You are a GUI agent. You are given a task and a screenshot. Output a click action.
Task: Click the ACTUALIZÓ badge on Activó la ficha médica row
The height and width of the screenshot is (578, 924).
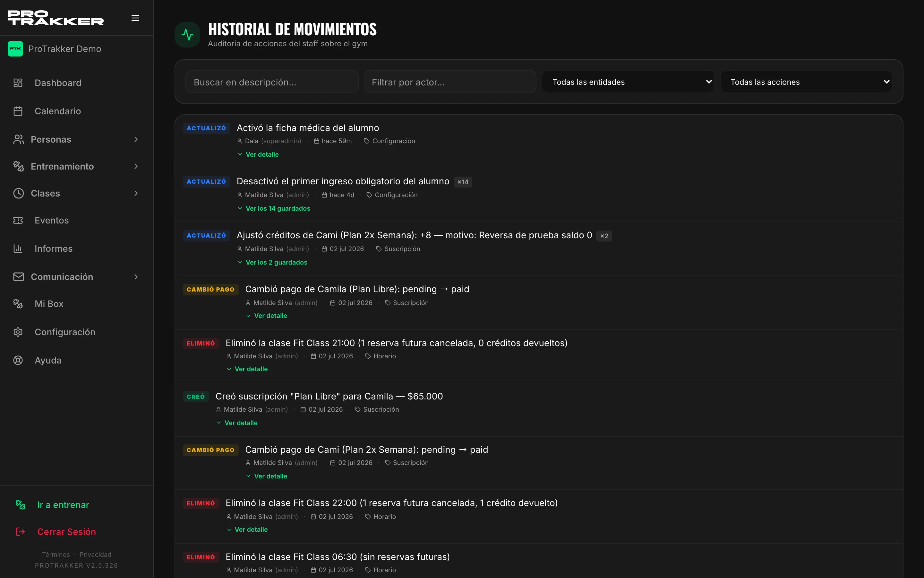click(206, 128)
